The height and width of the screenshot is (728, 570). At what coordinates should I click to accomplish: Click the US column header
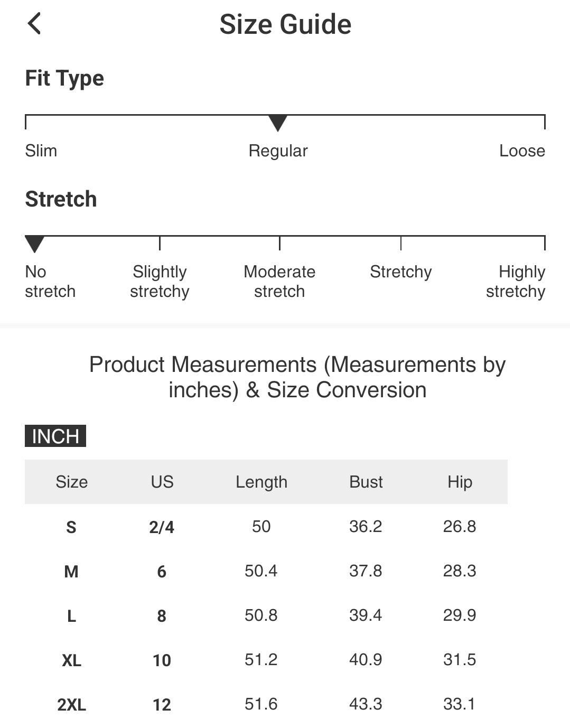(162, 482)
